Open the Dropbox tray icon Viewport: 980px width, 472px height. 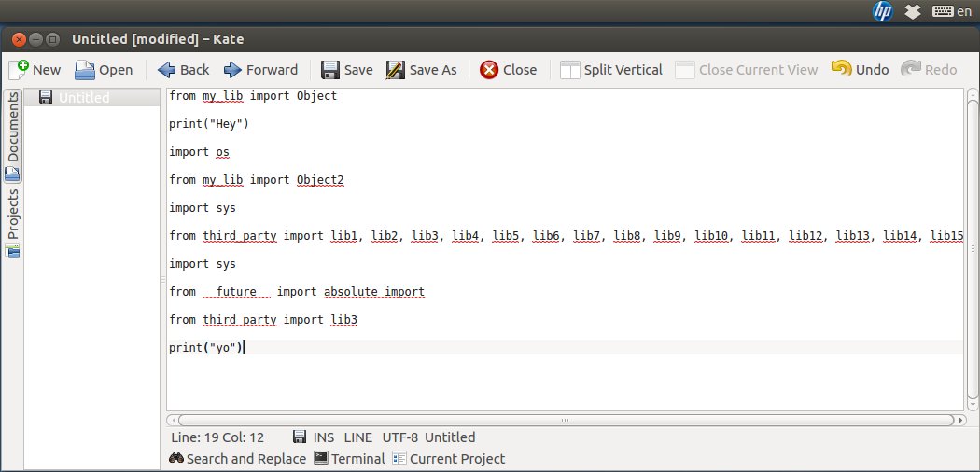click(x=913, y=11)
